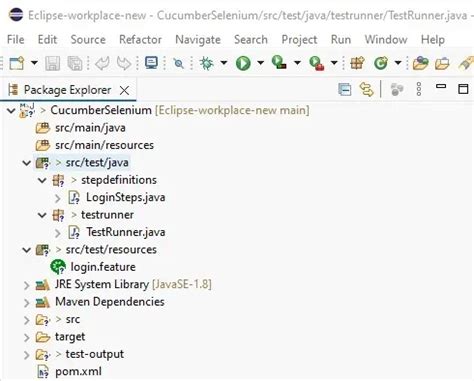474x381 pixels.
Task: Click the Save All icon
Action: [x=75, y=63]
